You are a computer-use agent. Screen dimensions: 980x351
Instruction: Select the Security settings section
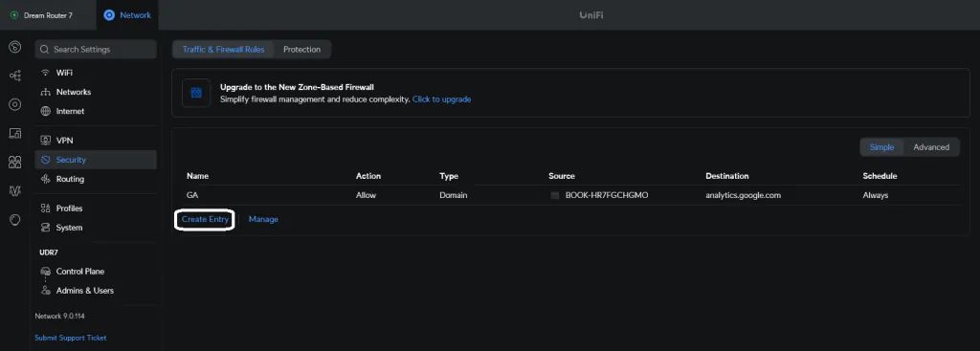(x=96, y=160)
